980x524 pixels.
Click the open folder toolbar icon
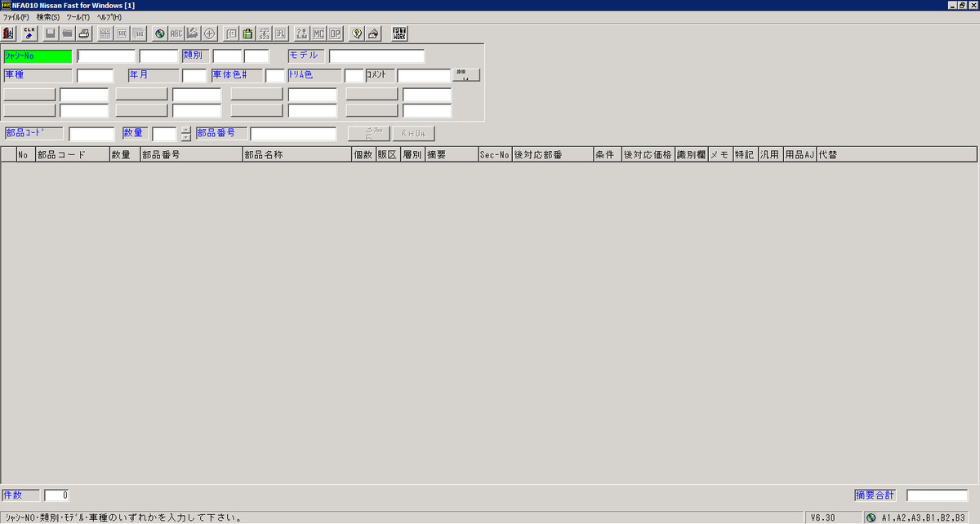point(67,33)
